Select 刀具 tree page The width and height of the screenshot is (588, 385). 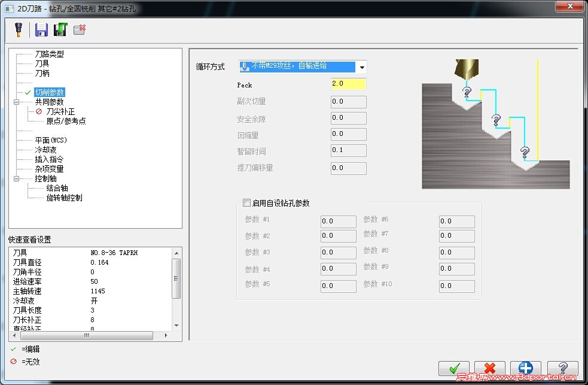[42, 63]
